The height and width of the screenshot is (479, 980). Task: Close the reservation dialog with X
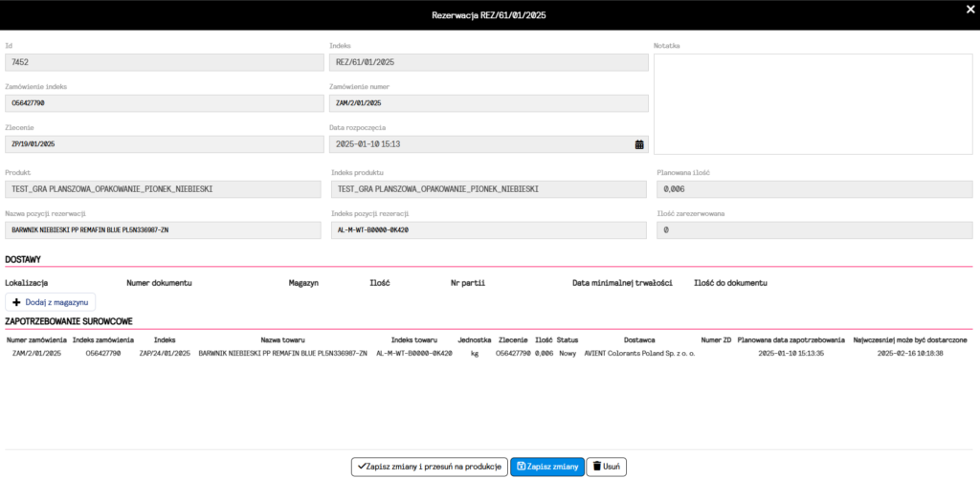pos(970,9)
